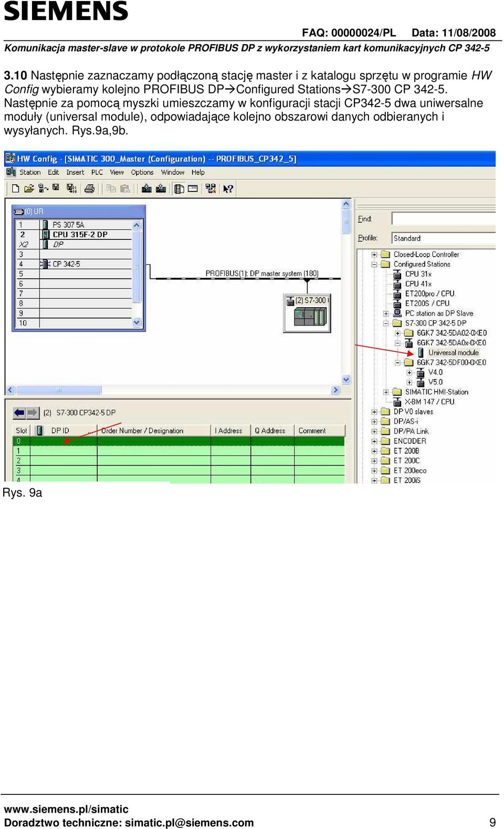
Task: Select the Universal module catalog icon
Action: [x=421, y=352]
